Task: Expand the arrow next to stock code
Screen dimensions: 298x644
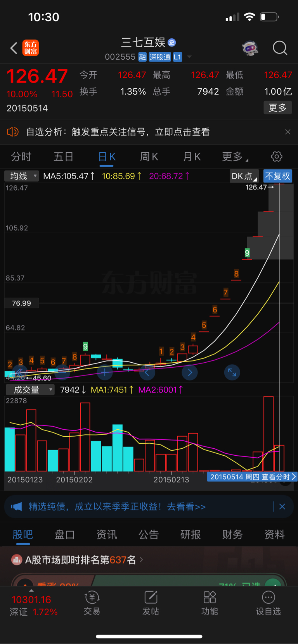Action: click(189, 57)
